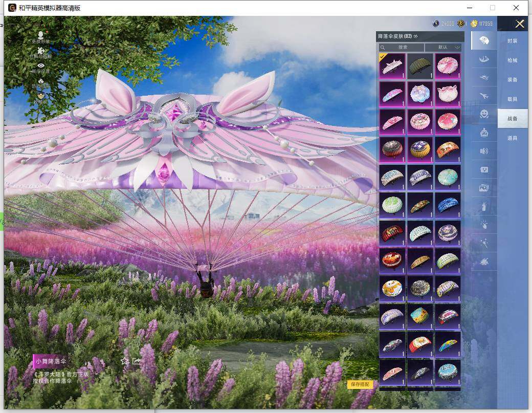Screen dimensions: 532x413
Task: Select the rainbow striped parachute skin
Action: 448,345
